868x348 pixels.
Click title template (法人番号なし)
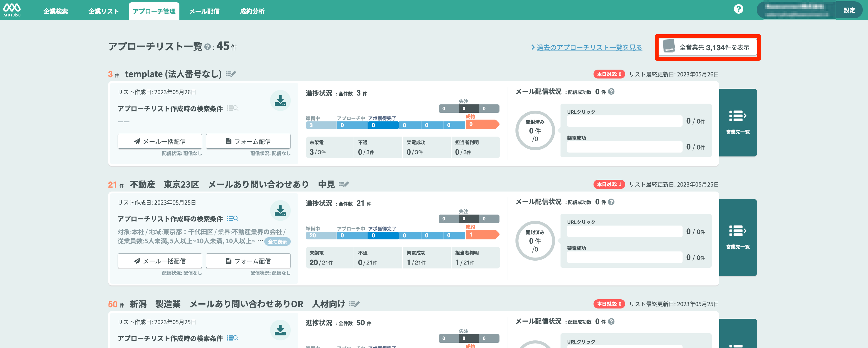(x=173, y=74)
